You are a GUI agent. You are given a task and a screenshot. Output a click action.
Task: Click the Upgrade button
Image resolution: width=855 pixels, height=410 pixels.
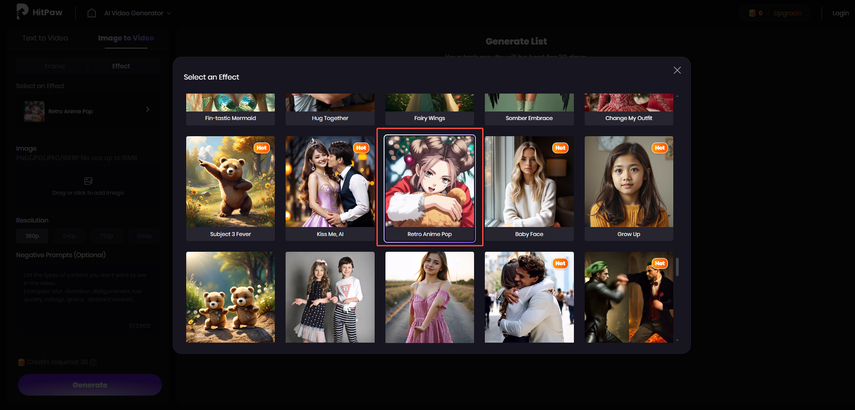click(787, 13)
